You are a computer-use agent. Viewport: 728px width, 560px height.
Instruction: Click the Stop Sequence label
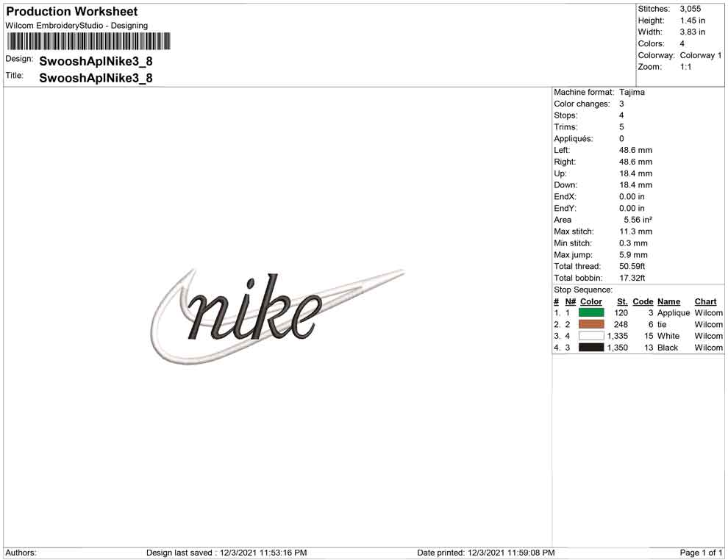[583, 290]
